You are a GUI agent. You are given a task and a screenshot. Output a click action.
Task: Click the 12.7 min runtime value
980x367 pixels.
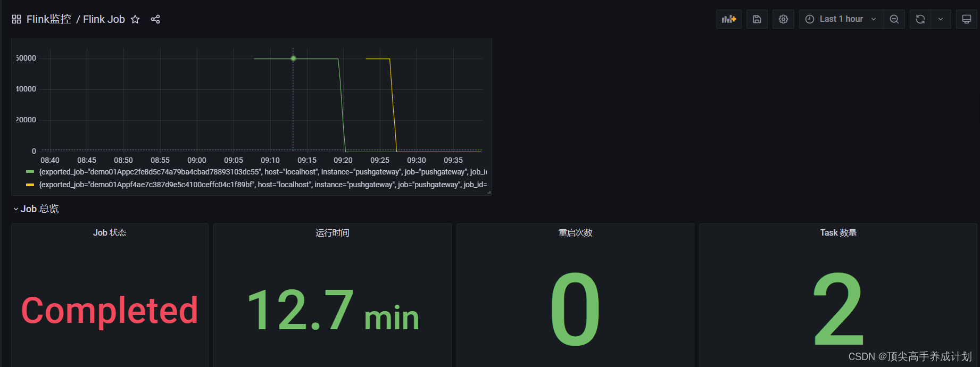(x=333, y=310)
